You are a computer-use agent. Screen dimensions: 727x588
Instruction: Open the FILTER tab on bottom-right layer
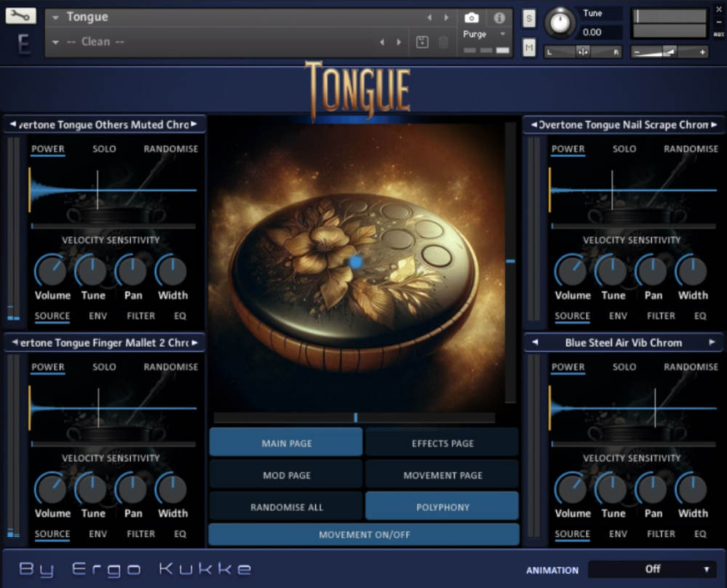[661, 533]
